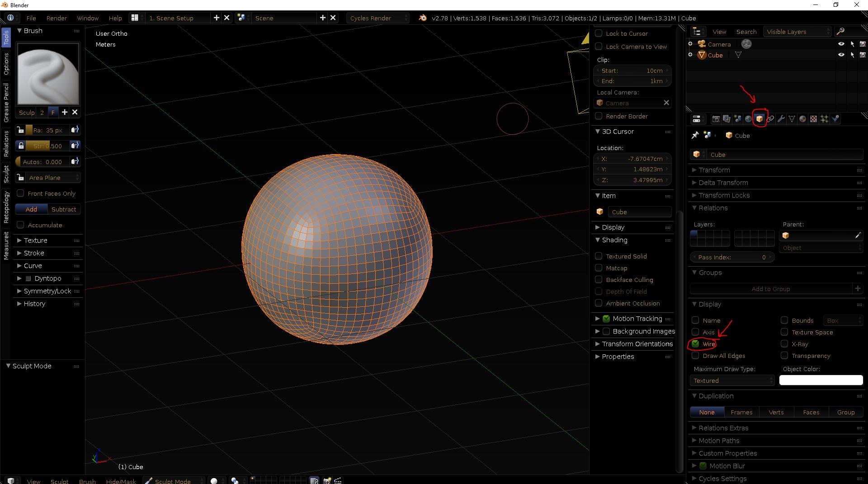Open the Particles properties tab
The image size is (868, 484).
coord(824,119)
